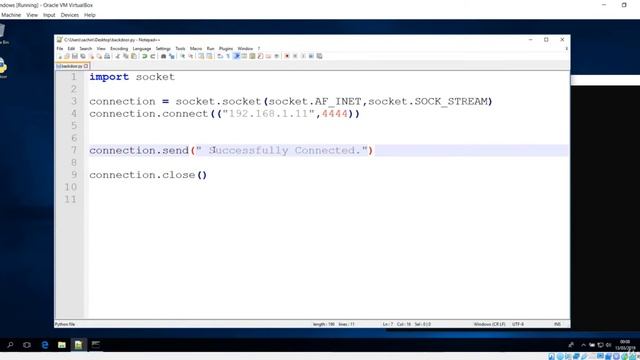Click the red Record Macro icon
The image size is (640, 360).
[x=287, y=56]
